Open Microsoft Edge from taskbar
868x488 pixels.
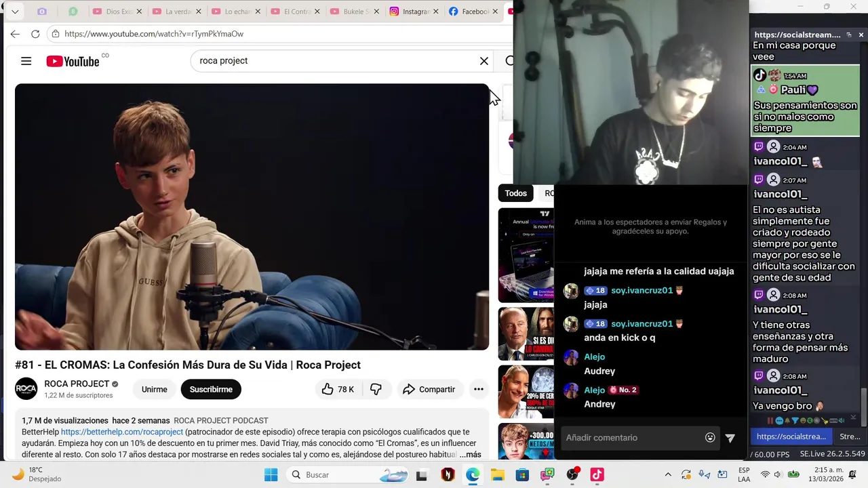[x=473, y=474]
